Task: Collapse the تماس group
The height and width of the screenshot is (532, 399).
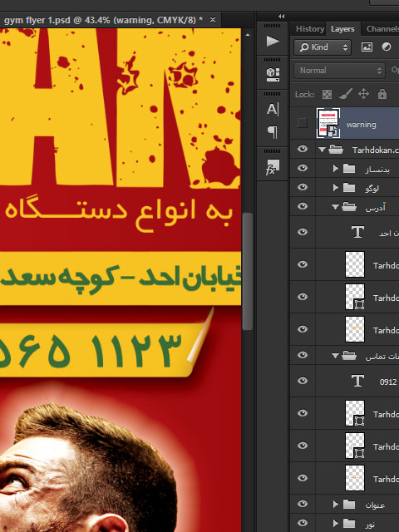Action: click(x=335, y=356)
